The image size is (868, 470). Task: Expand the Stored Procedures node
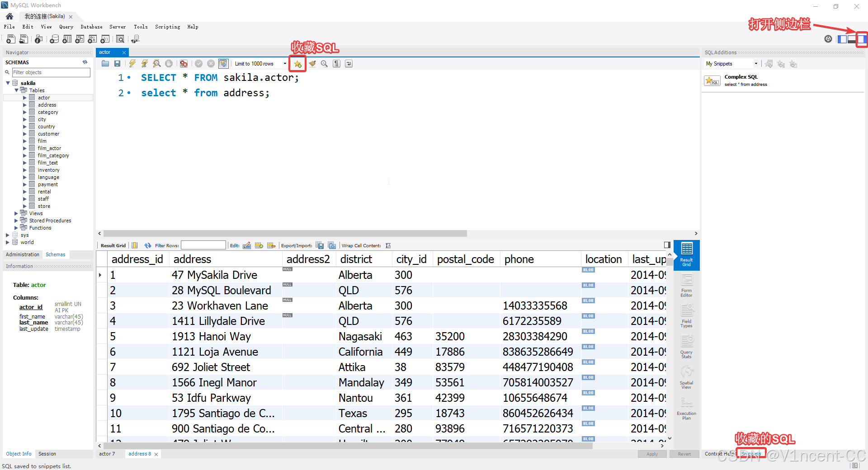click(x=16, y=221)
